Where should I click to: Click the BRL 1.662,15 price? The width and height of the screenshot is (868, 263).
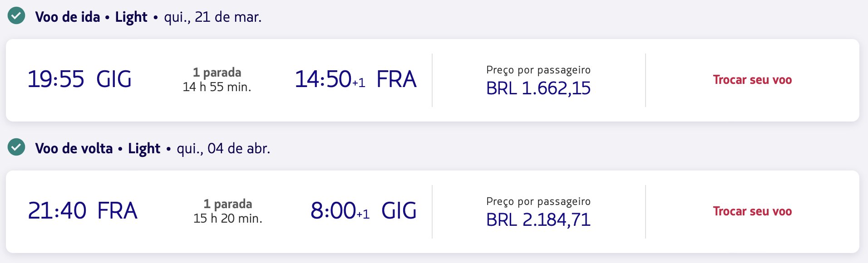[x=538, y=88]
